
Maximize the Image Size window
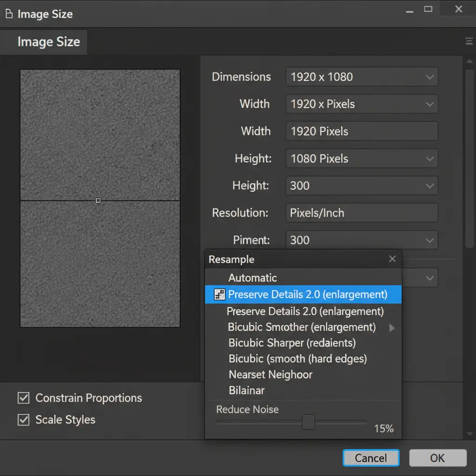[428, 9]
